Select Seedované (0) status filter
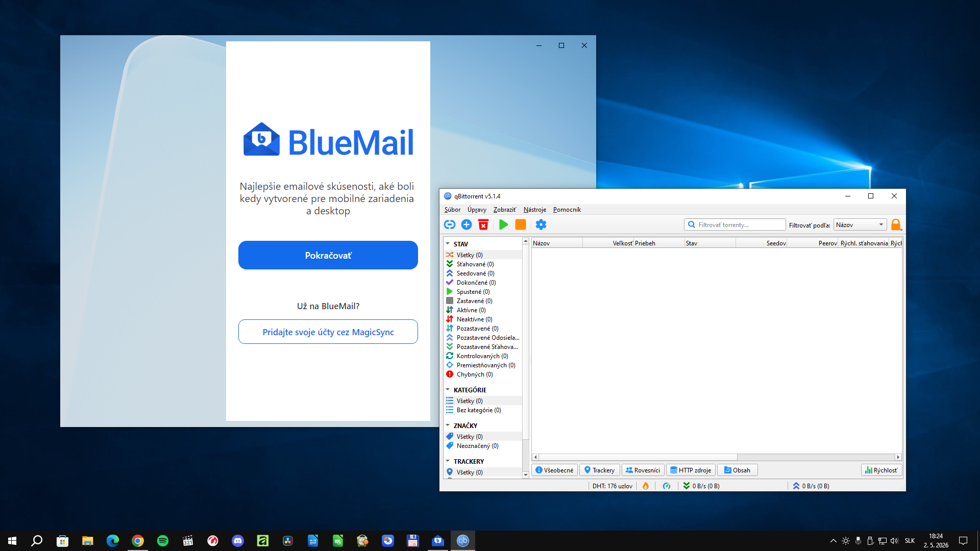980x551 pixels. (x=483, y=273)
